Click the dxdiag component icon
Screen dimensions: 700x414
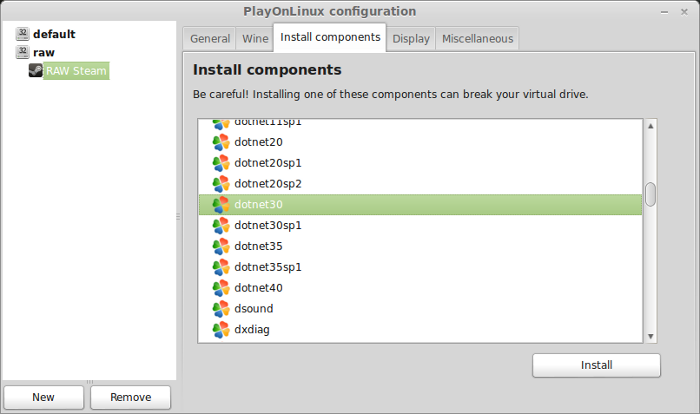(221, 330)
